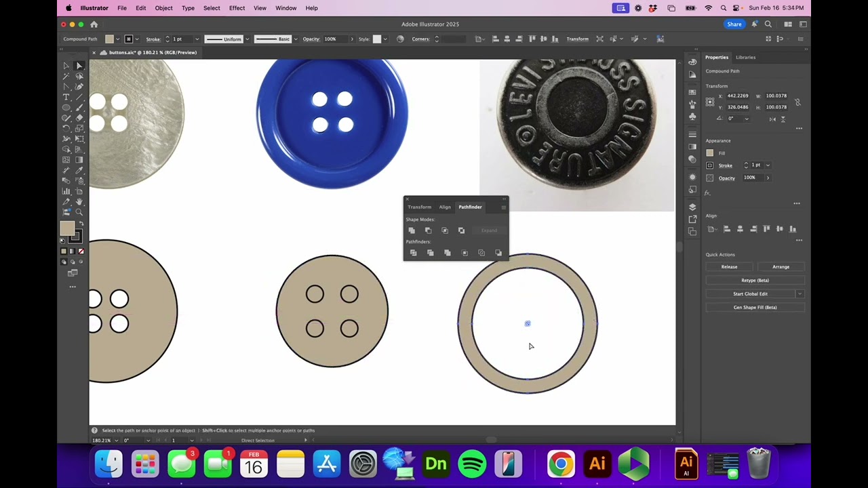The image size is (868, 488).
Task: Swap fill and stroke colors
Action: tap(81, 224)
